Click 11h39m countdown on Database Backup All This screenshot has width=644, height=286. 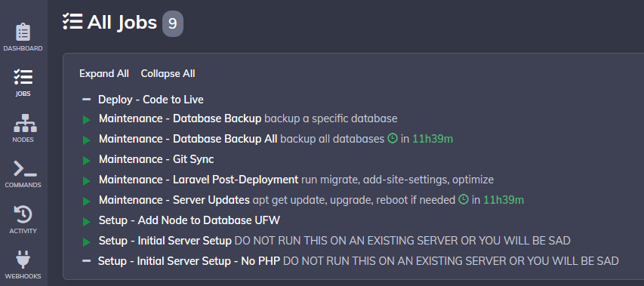coord(433,139)
